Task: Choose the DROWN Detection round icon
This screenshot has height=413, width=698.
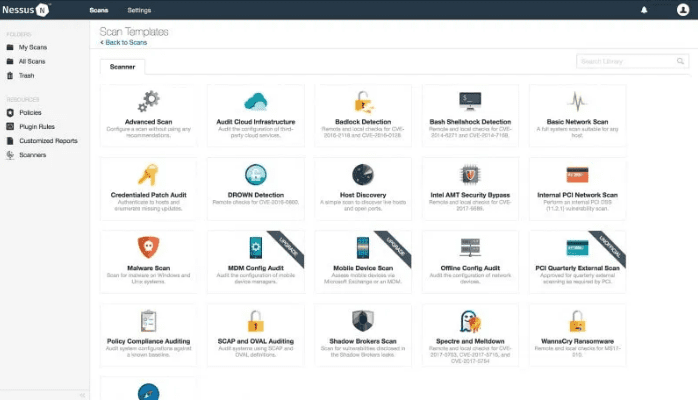Action: point(256,174)
